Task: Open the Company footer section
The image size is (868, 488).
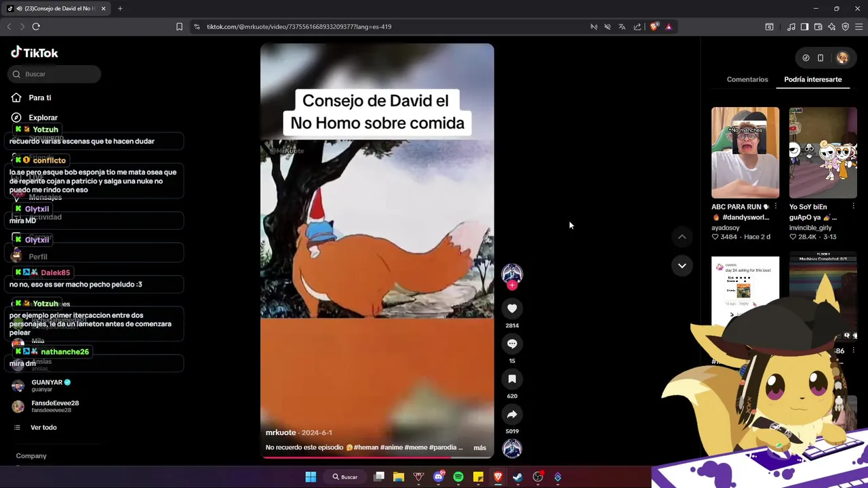Action: click(x=31, y=456)
